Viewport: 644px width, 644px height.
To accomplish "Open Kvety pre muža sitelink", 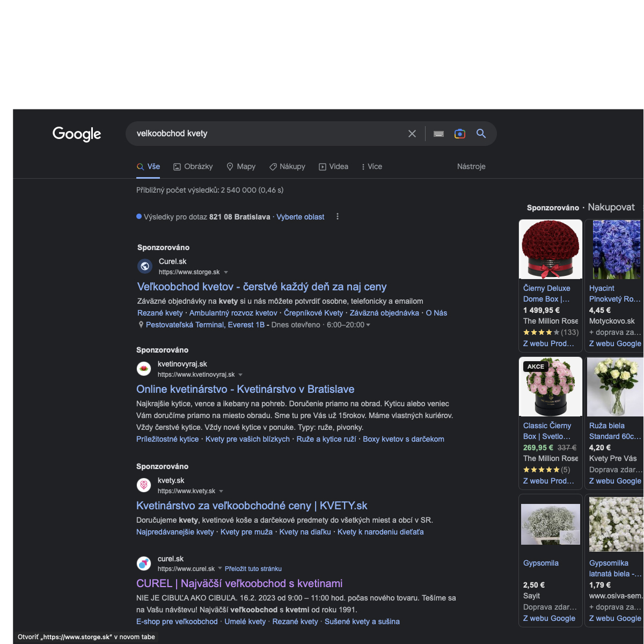I will [246, 532].
